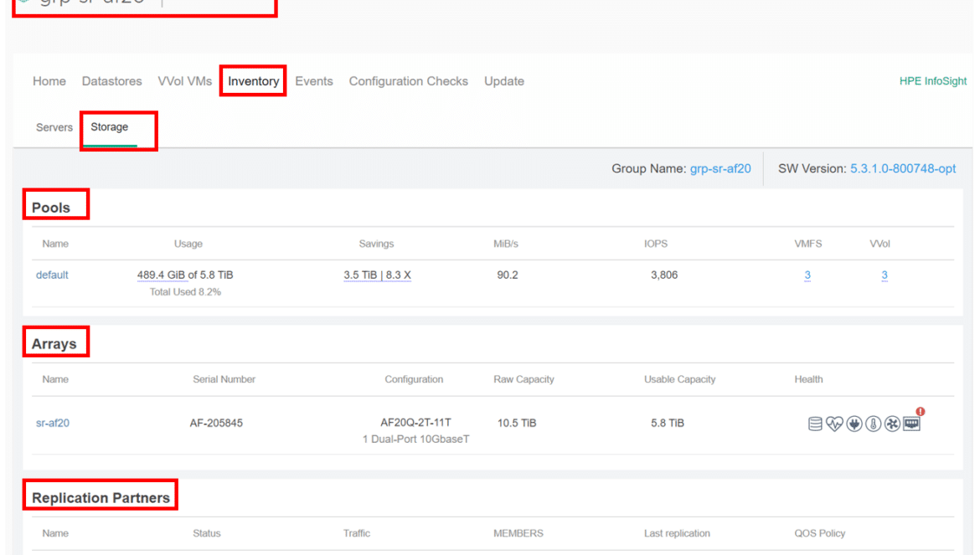Click the Health column header
The width and height of the screenshot is (980, 555).
pyautogui.click(x=808, y=379)
